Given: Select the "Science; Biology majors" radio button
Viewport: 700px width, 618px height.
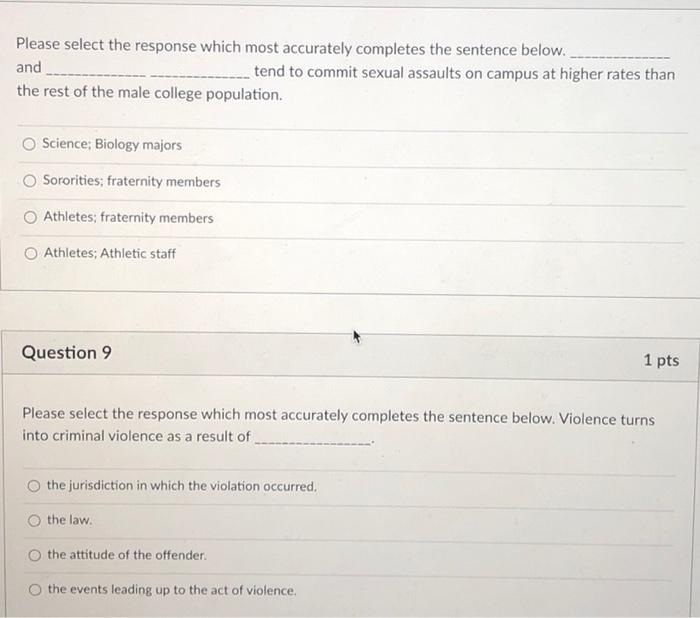Looking at the screenshot, I should [x=29, y=145].
